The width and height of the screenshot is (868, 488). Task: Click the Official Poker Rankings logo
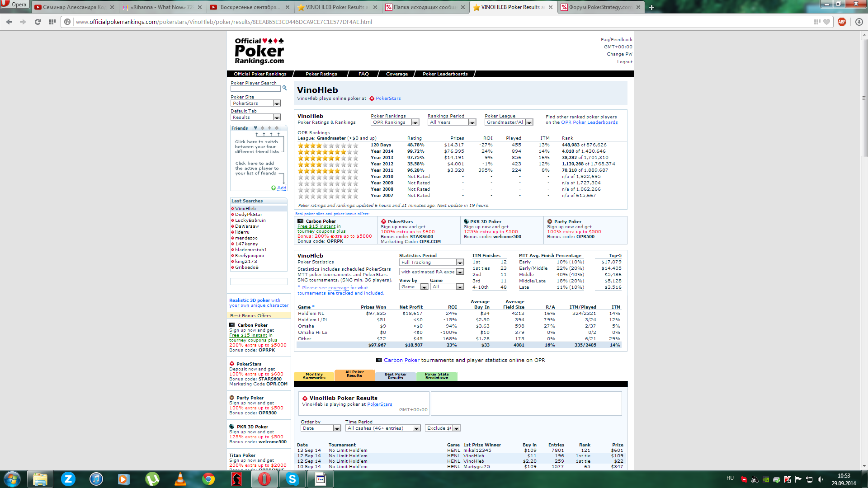pyautogui.click(x=259, y=51)
